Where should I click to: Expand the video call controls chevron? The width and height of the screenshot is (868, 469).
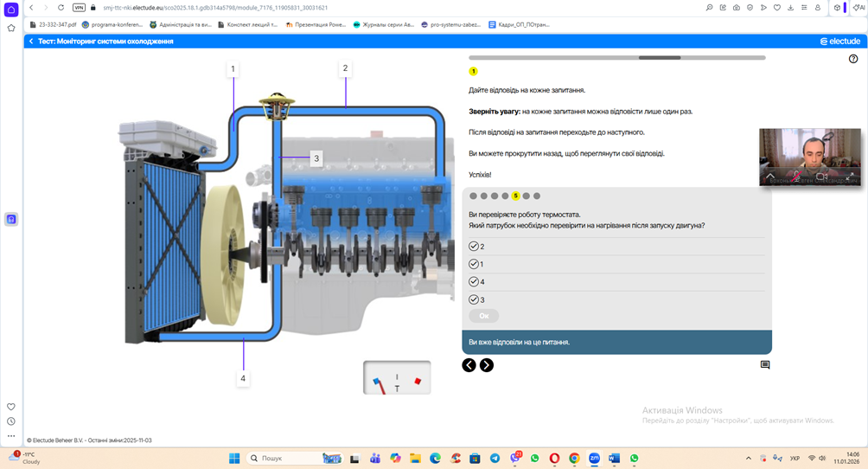[770, 177]
